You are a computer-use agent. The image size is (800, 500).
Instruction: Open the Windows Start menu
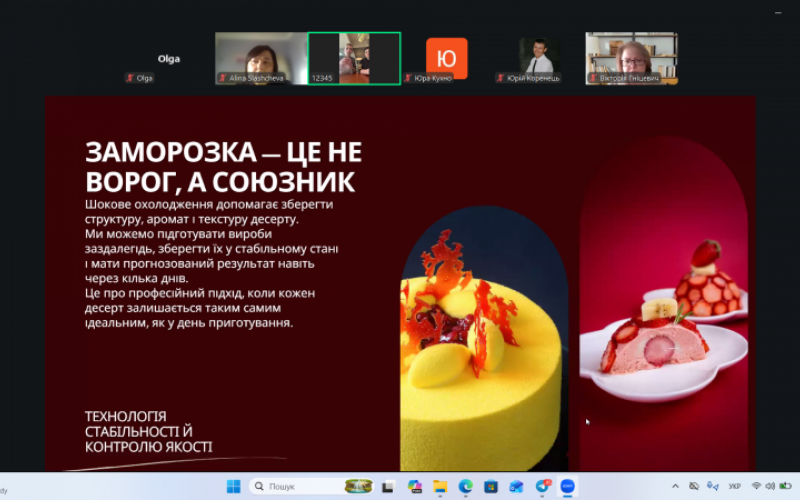coord(233,486)
